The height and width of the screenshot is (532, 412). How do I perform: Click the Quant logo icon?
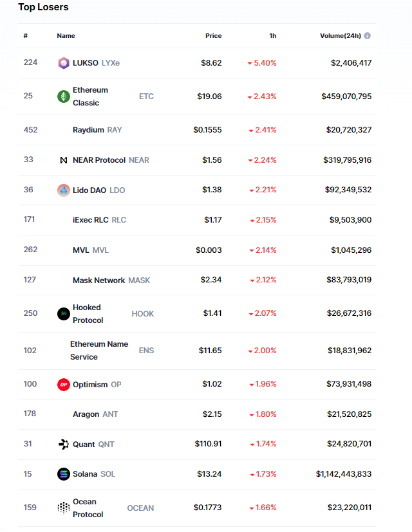click(63, 445)
